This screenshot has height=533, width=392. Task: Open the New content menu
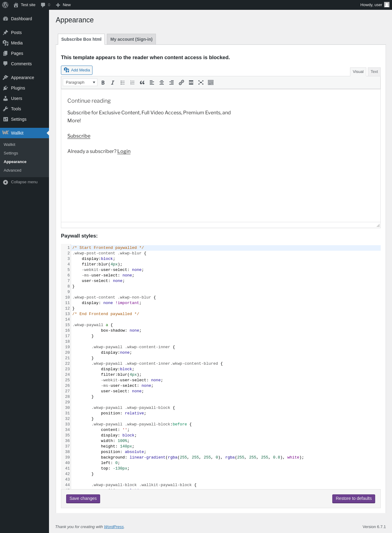coord(63,5)
